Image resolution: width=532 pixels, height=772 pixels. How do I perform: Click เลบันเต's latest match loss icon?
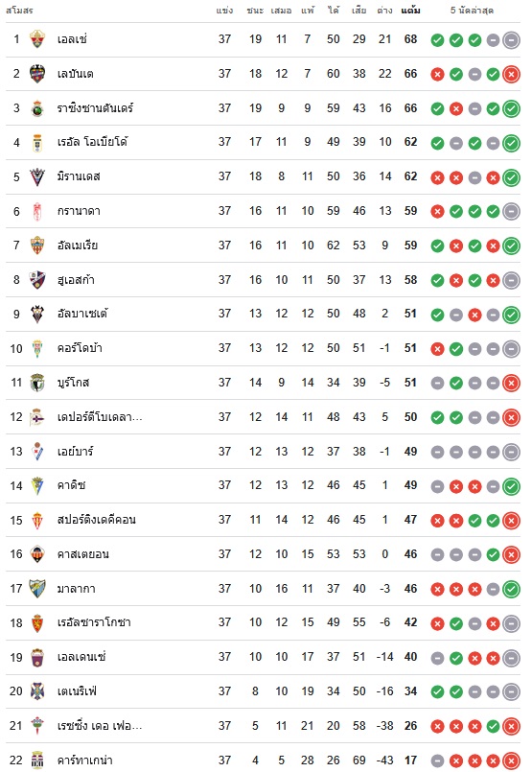click(x=511, y=75)
